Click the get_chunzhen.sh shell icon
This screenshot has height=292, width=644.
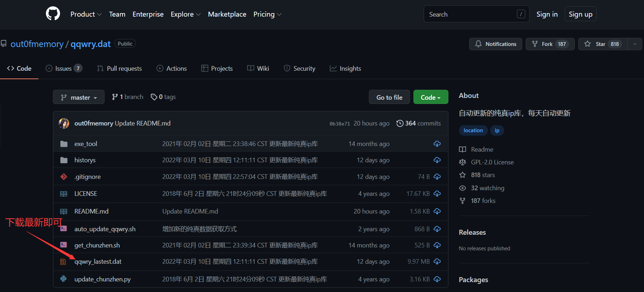64,245
